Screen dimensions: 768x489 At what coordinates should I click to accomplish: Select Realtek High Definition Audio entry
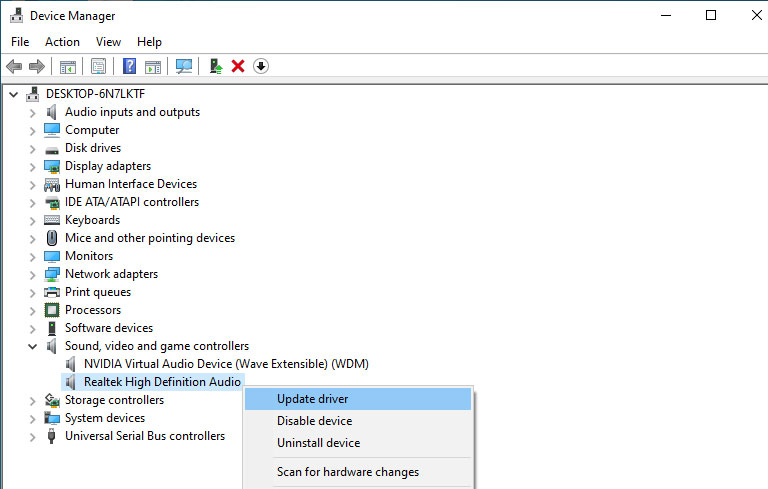pyautogui.click(x=163, y=382)
